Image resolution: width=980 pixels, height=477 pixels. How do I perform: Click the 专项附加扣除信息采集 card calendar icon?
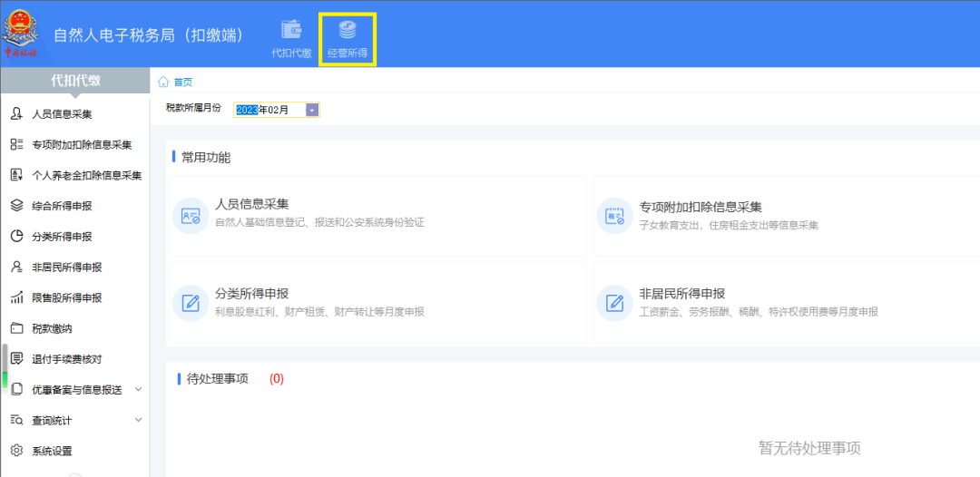(614, 216)
